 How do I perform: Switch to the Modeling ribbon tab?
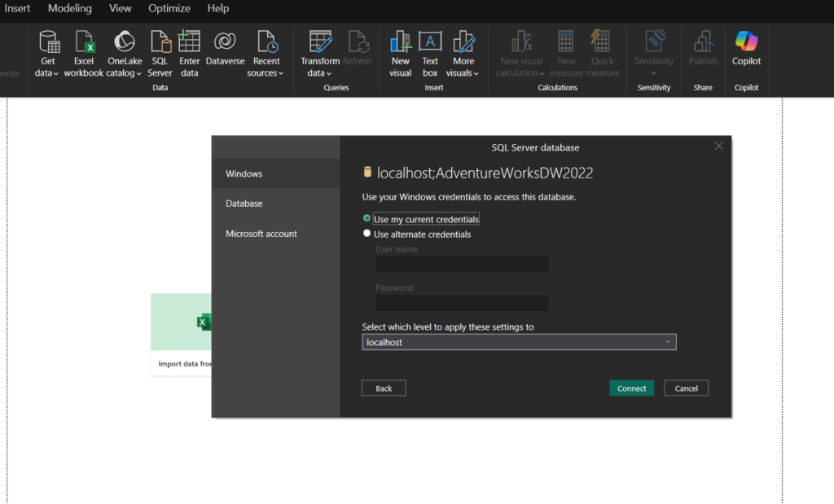[x=70, y=8]
